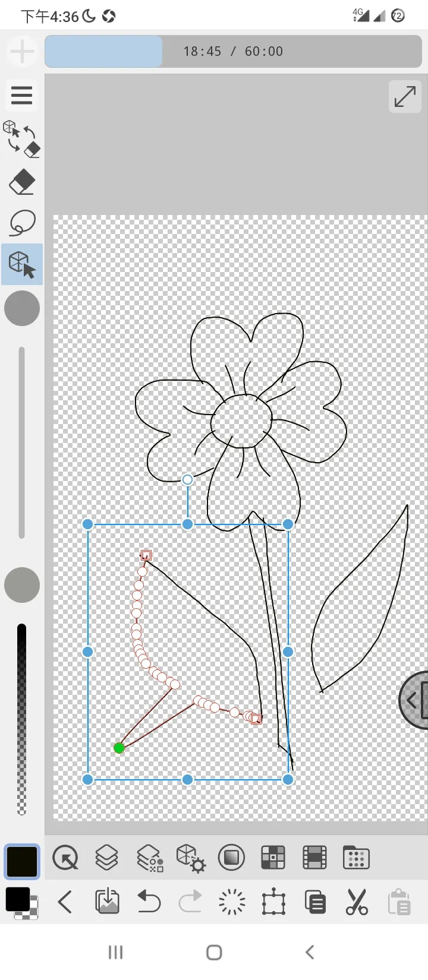Open the hamburger main menu

21,95
